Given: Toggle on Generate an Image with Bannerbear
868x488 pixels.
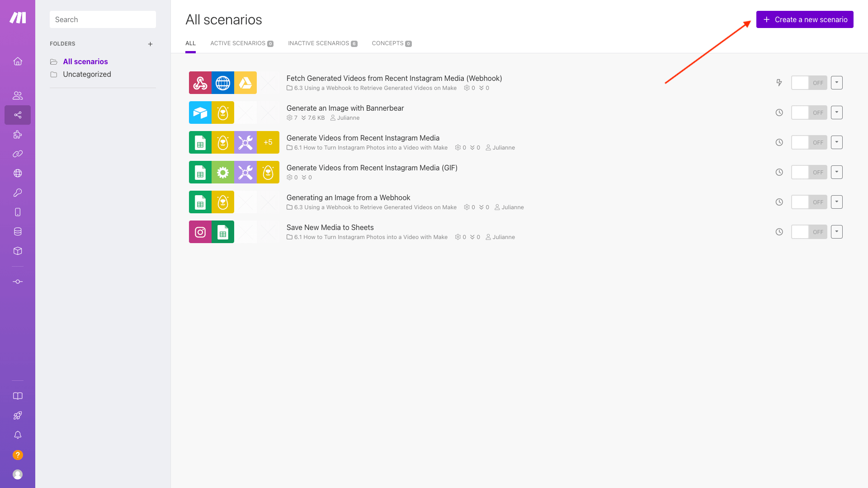Looking at the screenshot, I should pyautogui.click(x=809, y=113).
